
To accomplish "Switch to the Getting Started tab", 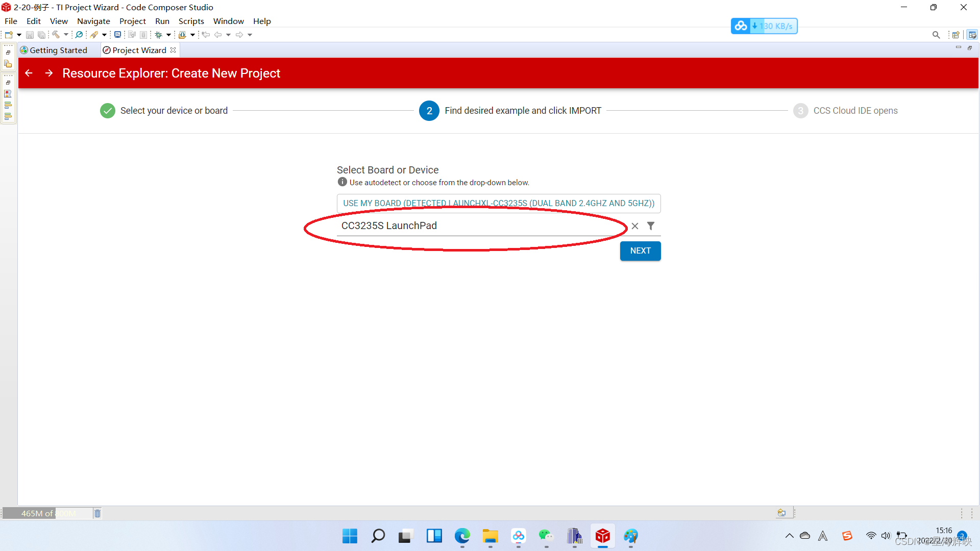I will (58, 50).
